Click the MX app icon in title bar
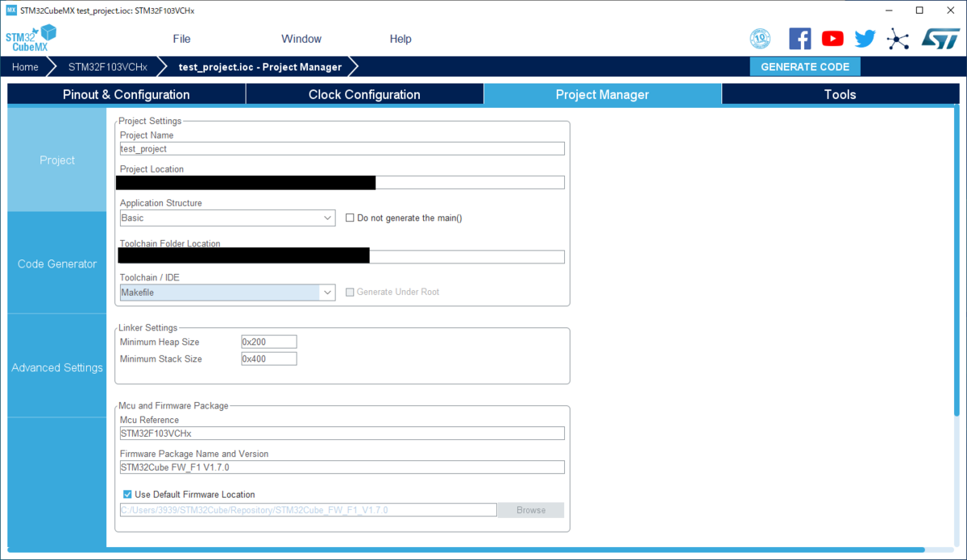This screenshot has height=560, width=967. (11, 10)
